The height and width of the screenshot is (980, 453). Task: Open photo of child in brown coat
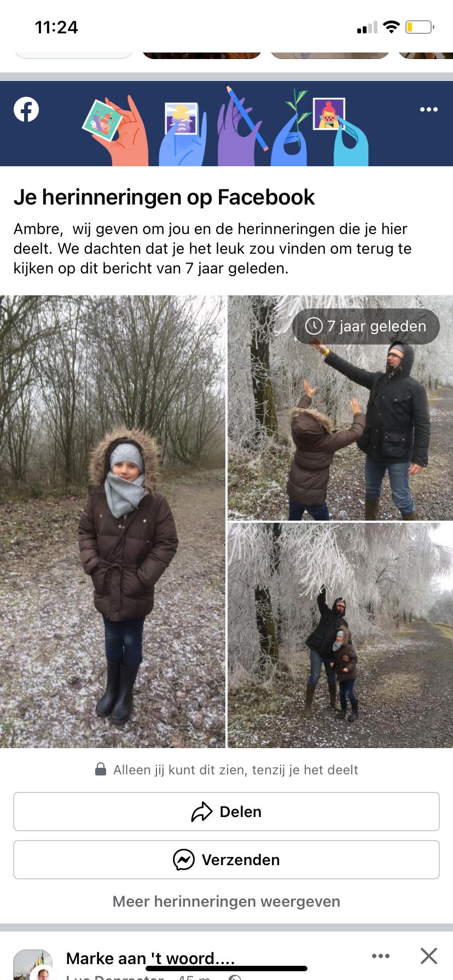pos(112,522)
